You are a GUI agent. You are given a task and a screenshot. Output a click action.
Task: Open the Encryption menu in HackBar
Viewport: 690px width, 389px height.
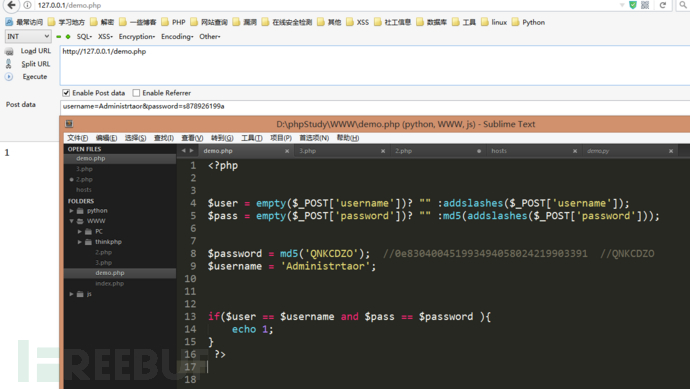(136, 37)
